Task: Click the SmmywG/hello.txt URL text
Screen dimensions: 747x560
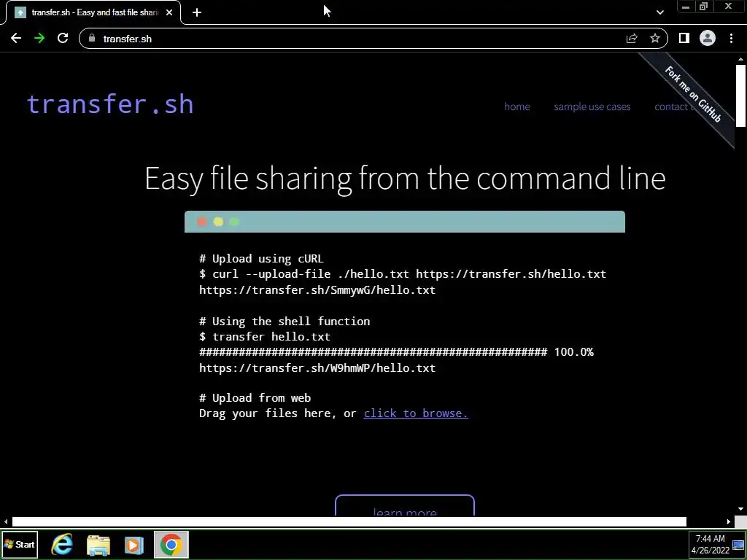Action: point(317,290)
